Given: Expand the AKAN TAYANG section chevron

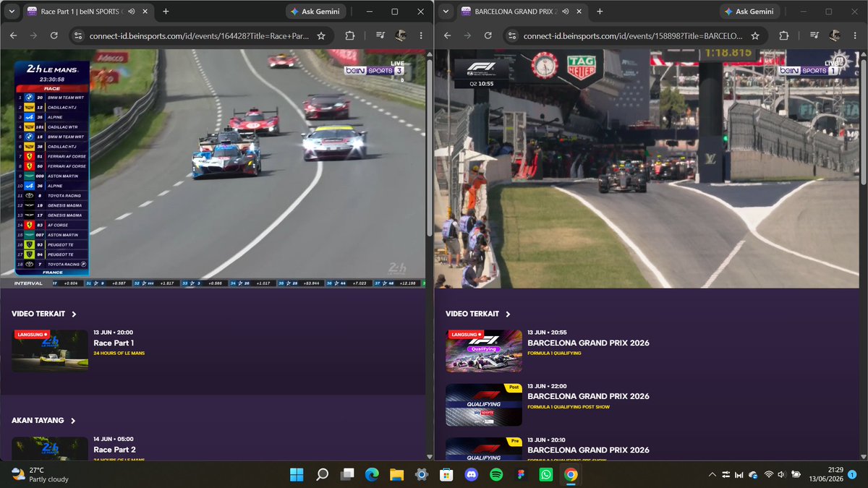Looking at the screenshot, I should click(x=73, y=421).
